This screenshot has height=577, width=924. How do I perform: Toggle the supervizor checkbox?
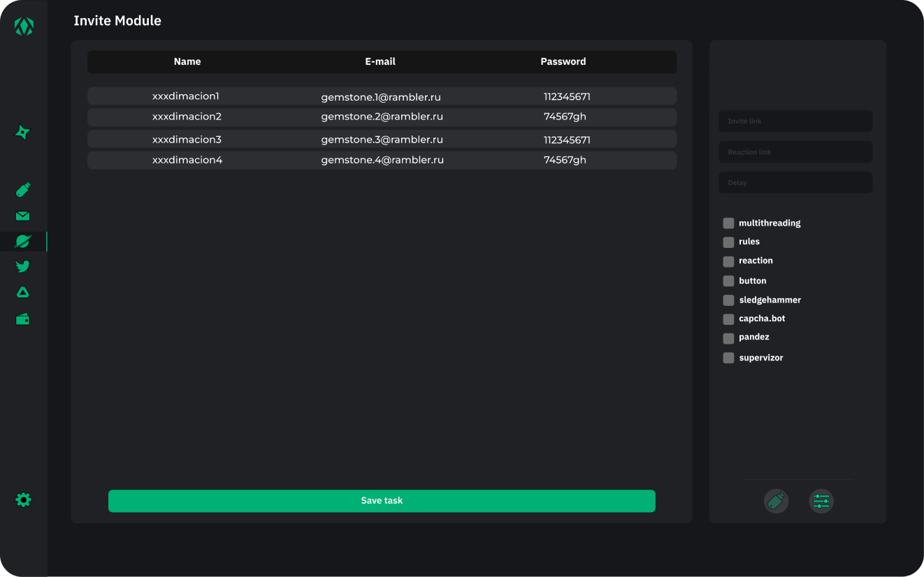728,358
